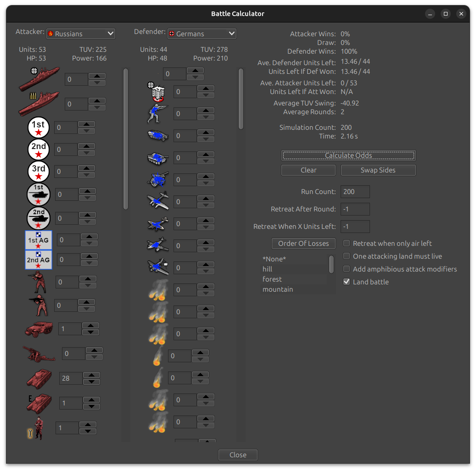Click the Russian battleship unit icon with crosshair
The height and width of the screenshot is (471, 476).
39,79
